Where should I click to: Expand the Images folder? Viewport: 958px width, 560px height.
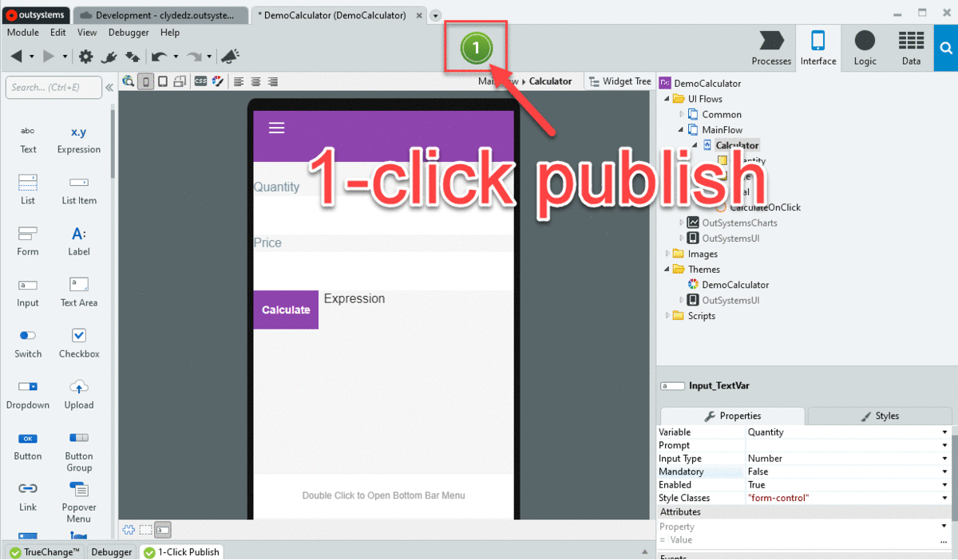click(x=668, y=254)
